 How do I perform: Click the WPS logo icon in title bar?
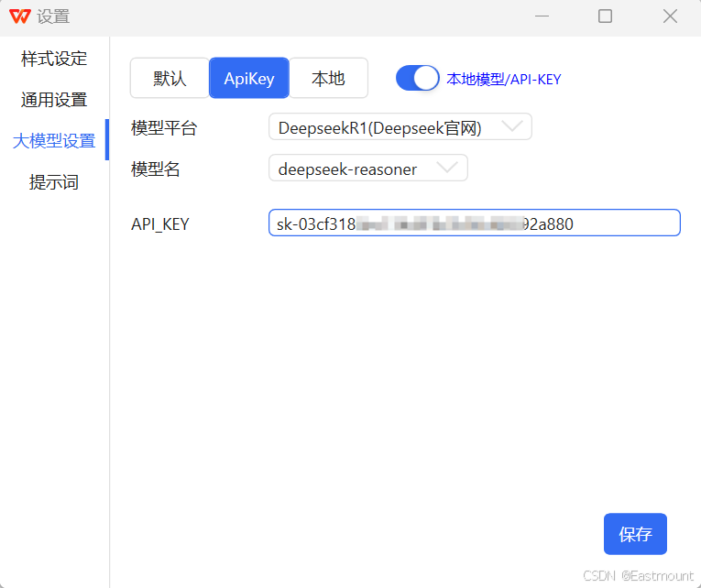click(19, 16)
